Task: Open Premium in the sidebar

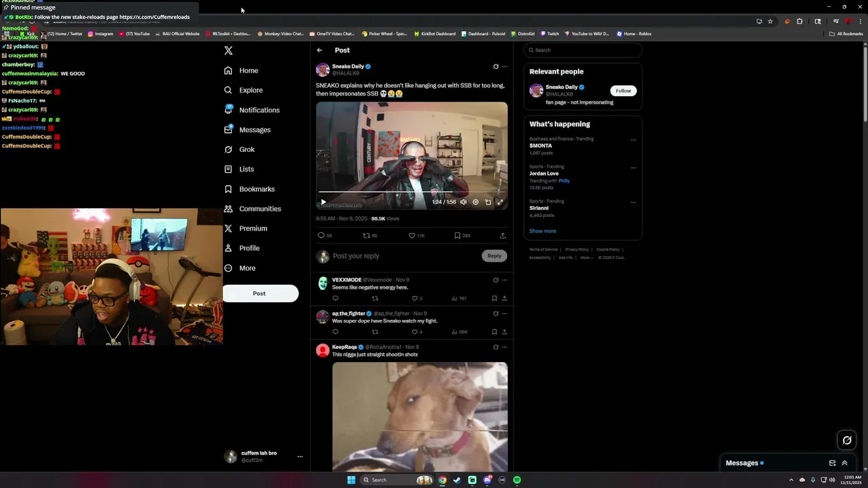Action: click(245, 228)
